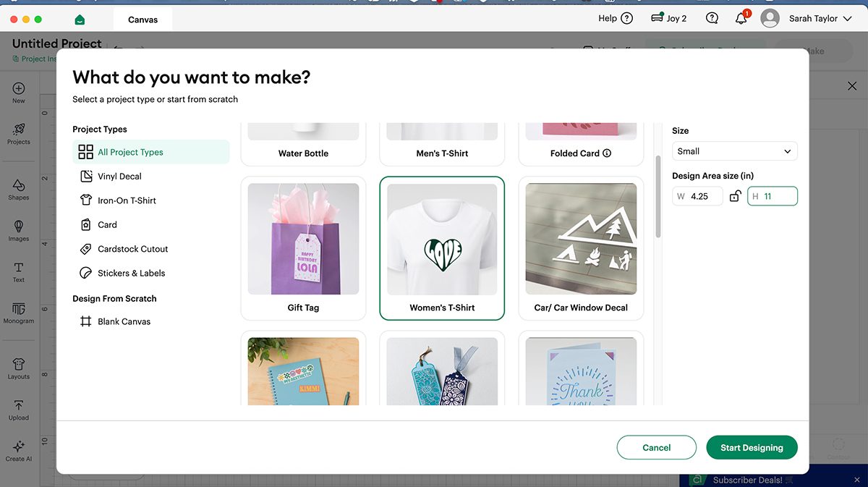Click the Card type icon
The image size is (868, 487).
tap(85, 225)
